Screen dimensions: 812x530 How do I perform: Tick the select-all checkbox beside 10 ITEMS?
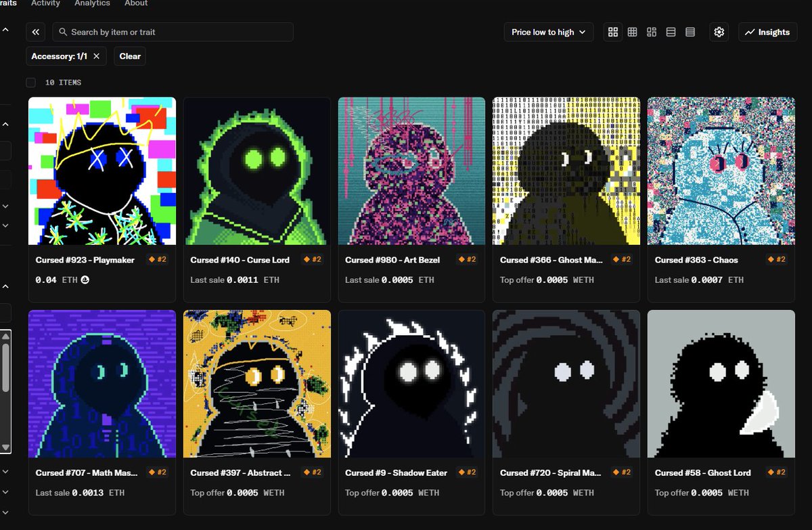30,83
